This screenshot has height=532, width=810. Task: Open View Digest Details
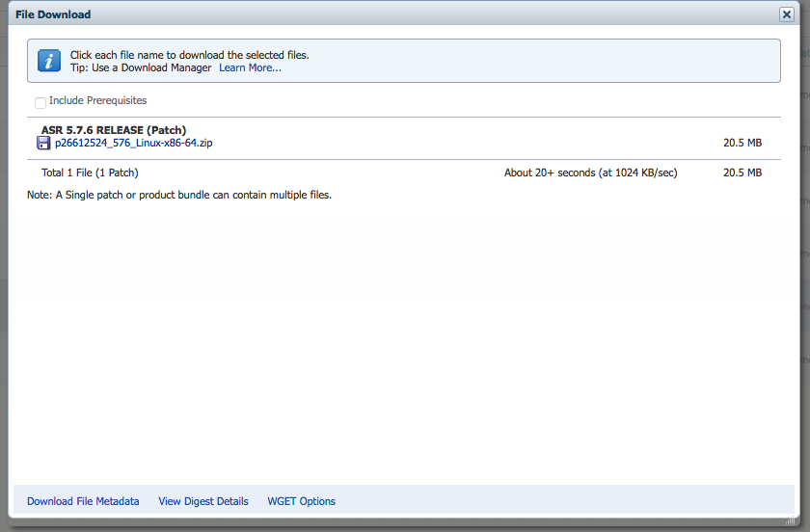click(203, 501)
